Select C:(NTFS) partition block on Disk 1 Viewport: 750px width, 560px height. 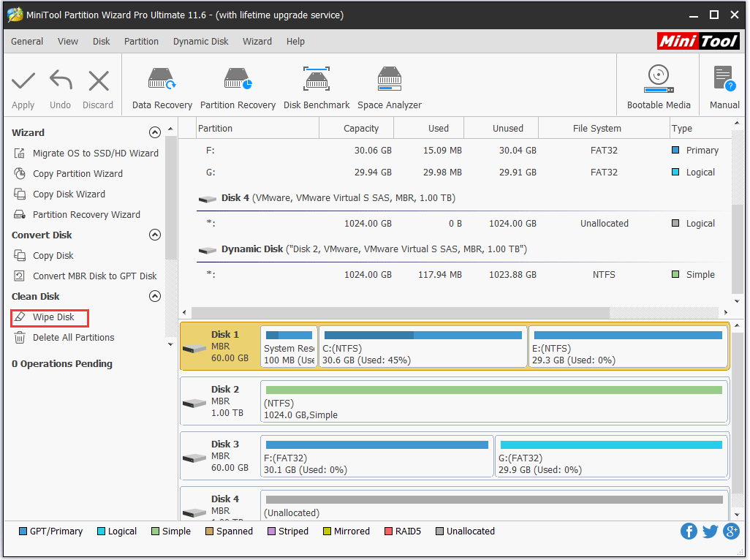point(423,347)
